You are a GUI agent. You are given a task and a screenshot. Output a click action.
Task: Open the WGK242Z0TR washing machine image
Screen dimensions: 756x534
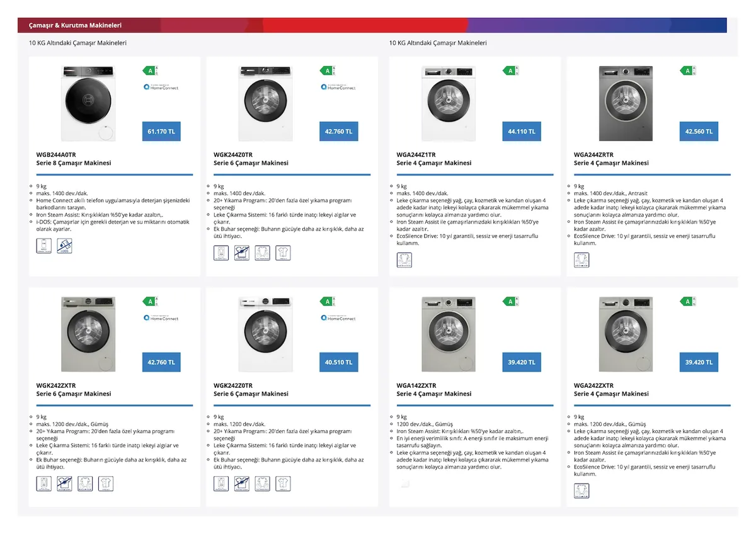266,334
